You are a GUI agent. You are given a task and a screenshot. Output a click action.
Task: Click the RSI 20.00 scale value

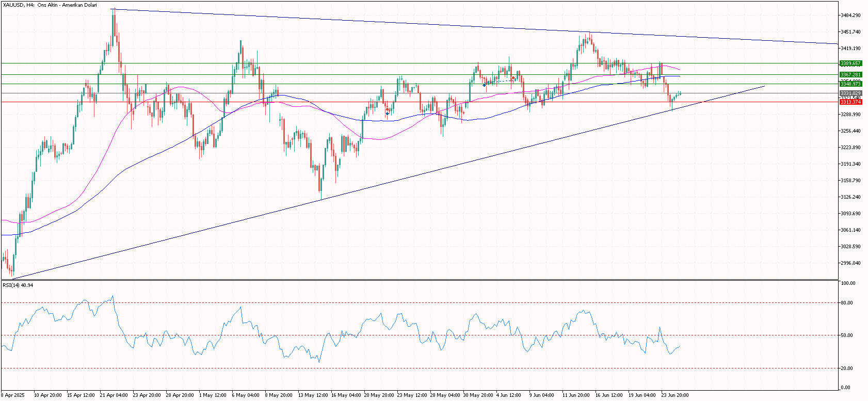pyautogui.click(x=846, y=368)
